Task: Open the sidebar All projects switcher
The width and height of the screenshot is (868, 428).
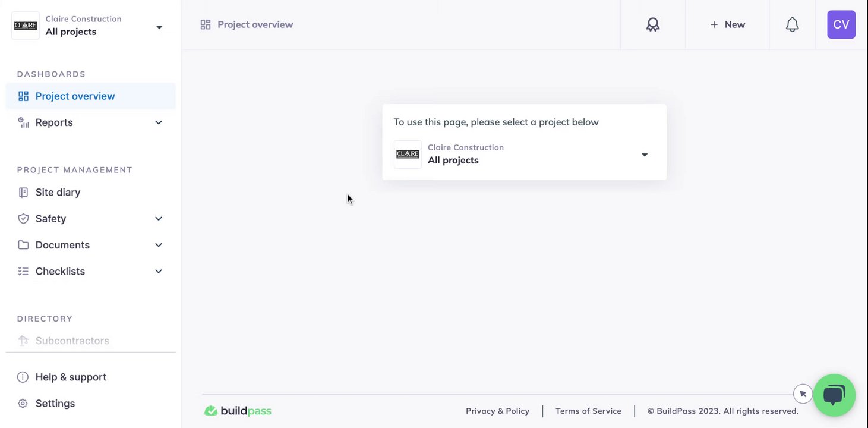Action: coord(89,26)
